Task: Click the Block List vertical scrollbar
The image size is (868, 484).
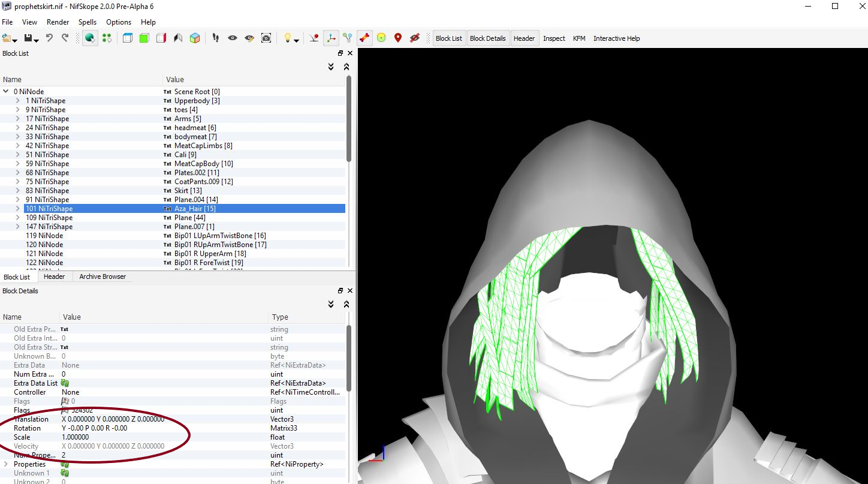Action: pyautogui.click(x=349, y=120)
